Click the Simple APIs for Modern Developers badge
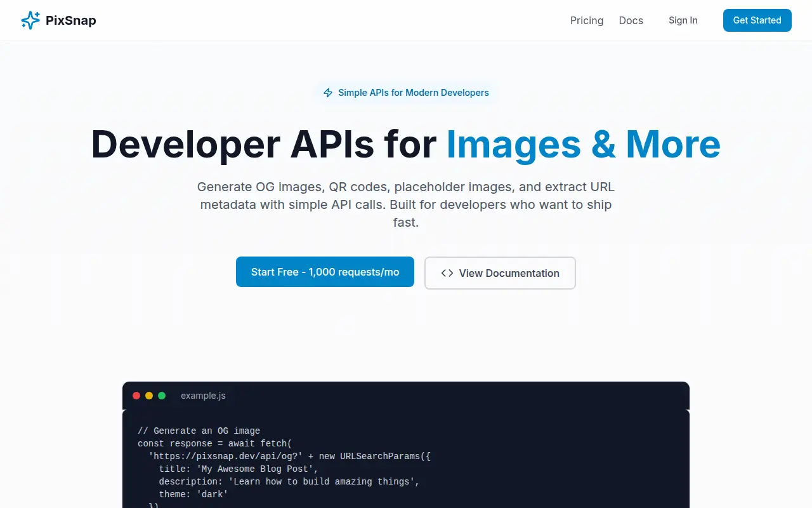Screen dimensions: 812x508 point(406,93)
